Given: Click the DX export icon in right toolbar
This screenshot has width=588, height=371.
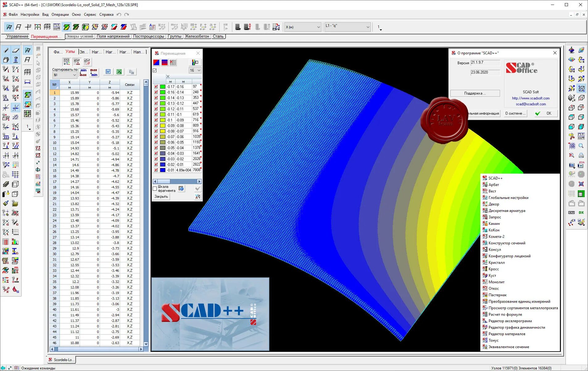Looking at the screenshot, I should coord(581,213).
